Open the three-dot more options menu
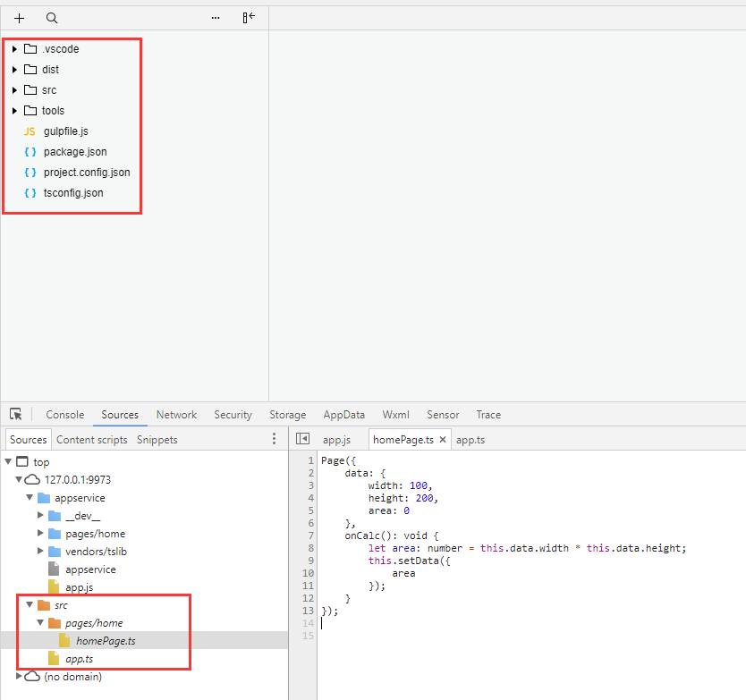746x700 pixels. [x=216, y=18]
